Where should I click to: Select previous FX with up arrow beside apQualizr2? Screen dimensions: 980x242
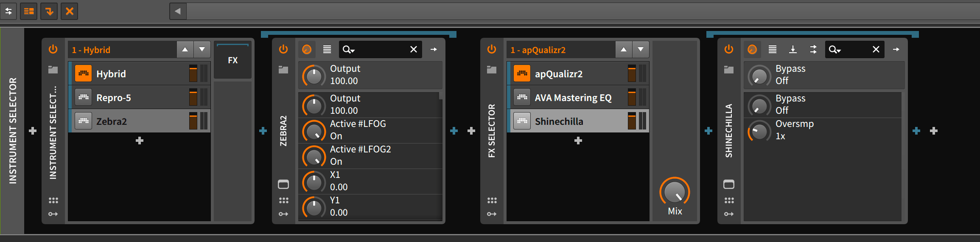tap(624, 50)
